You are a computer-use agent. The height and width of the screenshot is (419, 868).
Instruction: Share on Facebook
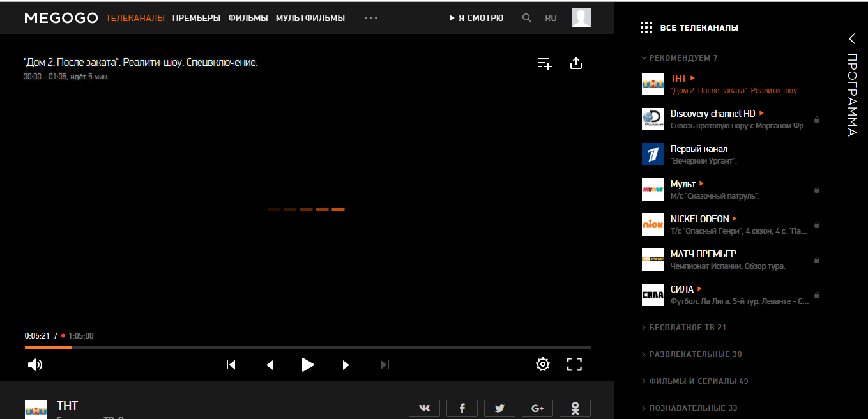pos(462,409)
